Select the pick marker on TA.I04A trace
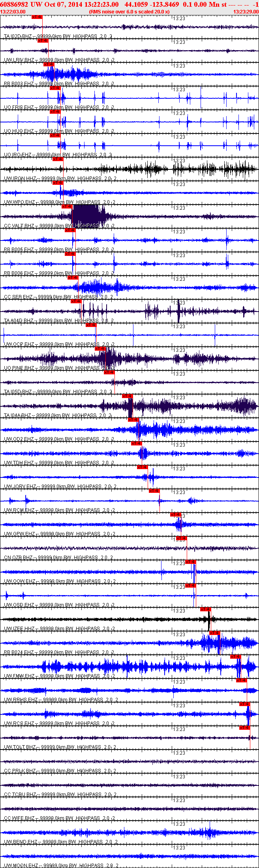 coord(128,396)
